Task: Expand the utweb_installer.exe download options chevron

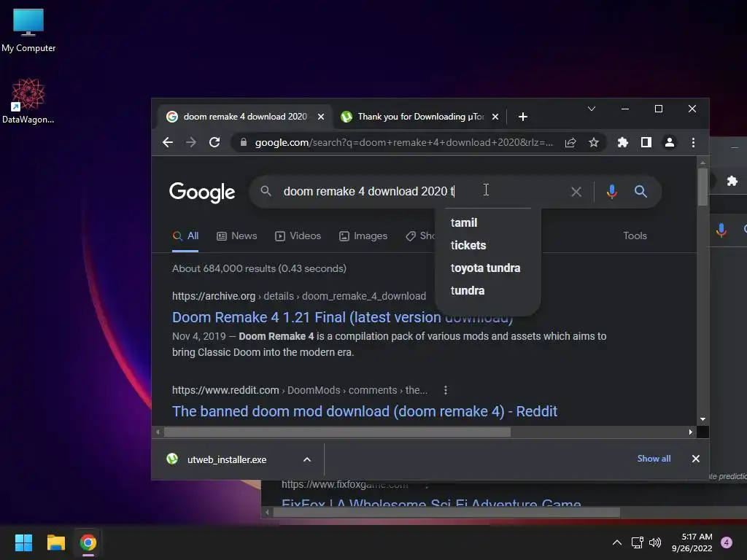Action: (x=307, y=459)
